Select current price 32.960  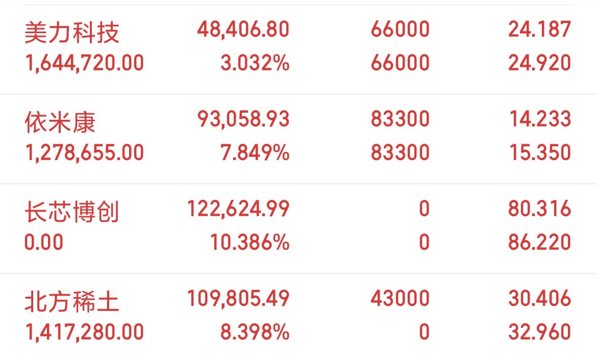click(x=540, y=332)
